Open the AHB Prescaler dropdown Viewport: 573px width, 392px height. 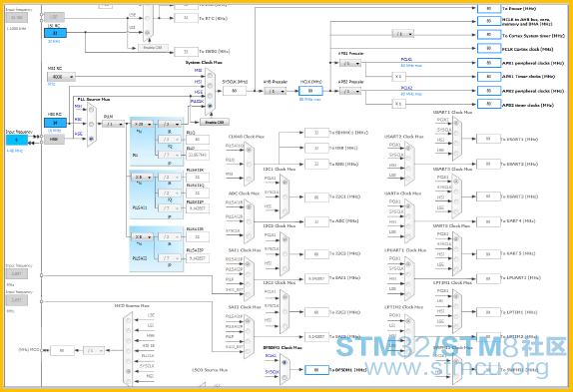276,91
